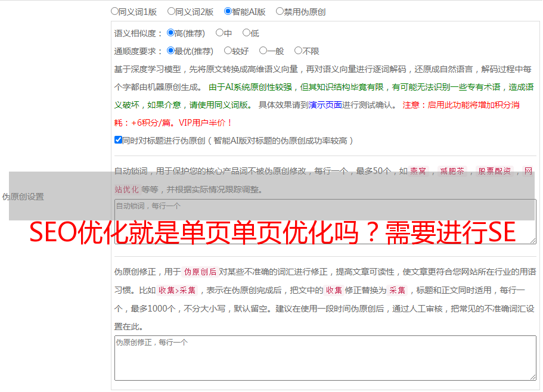The width and height of the screenshot is (543, 392).
Task: Click the red VIP用户半价 notice text
Action: [x=206, y=123]
